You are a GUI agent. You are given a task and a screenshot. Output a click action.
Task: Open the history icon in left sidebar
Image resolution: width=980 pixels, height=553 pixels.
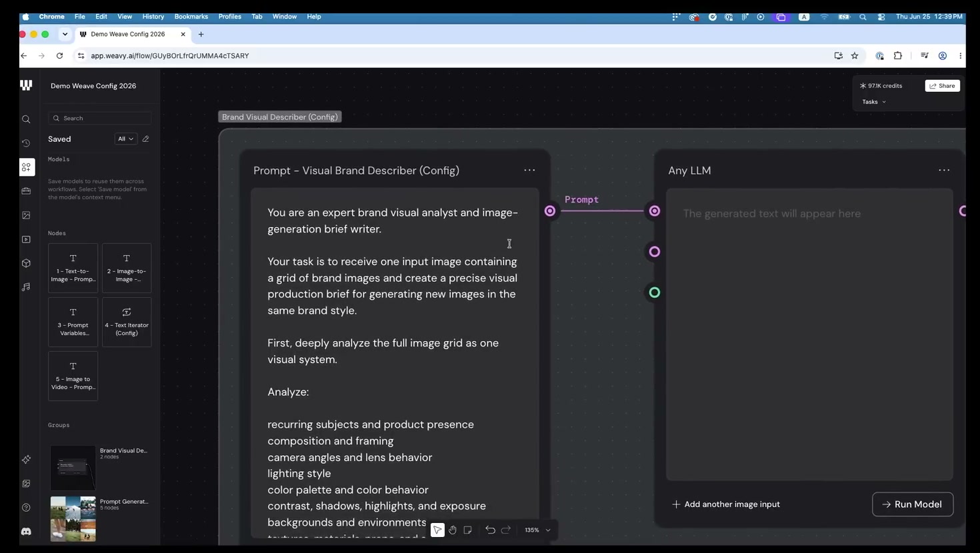pyautogui.click(x=26, y=143)
